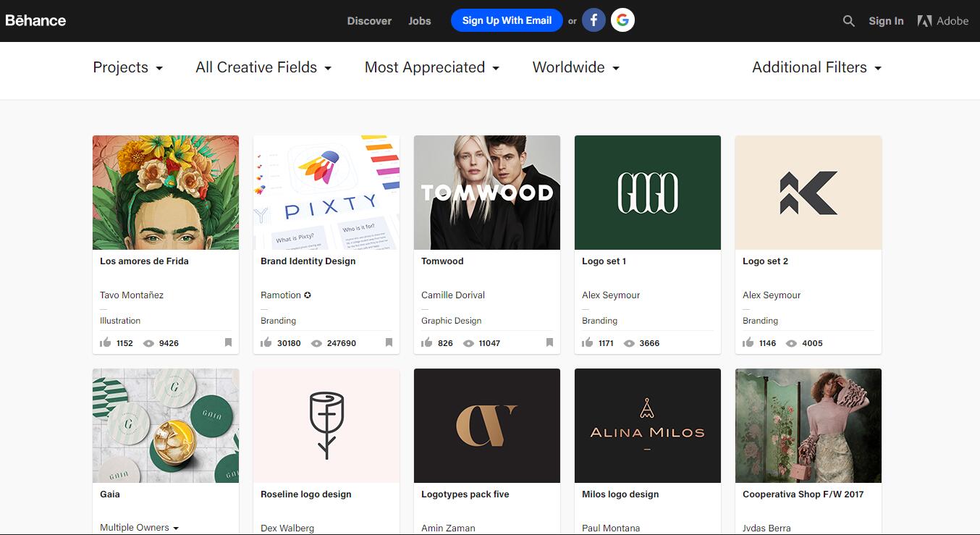Open the Worldwide location dropdown

click(x=576, y=67)
